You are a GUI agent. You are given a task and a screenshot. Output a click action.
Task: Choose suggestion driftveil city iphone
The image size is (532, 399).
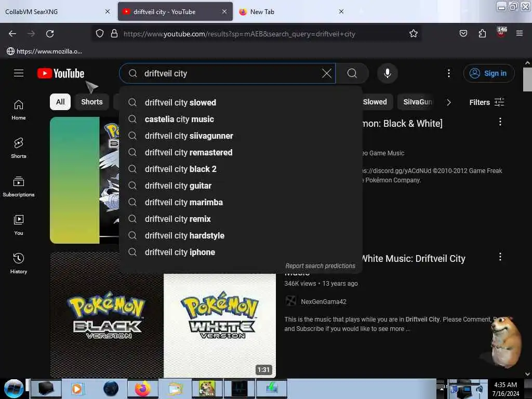click(x=241, y=252)
